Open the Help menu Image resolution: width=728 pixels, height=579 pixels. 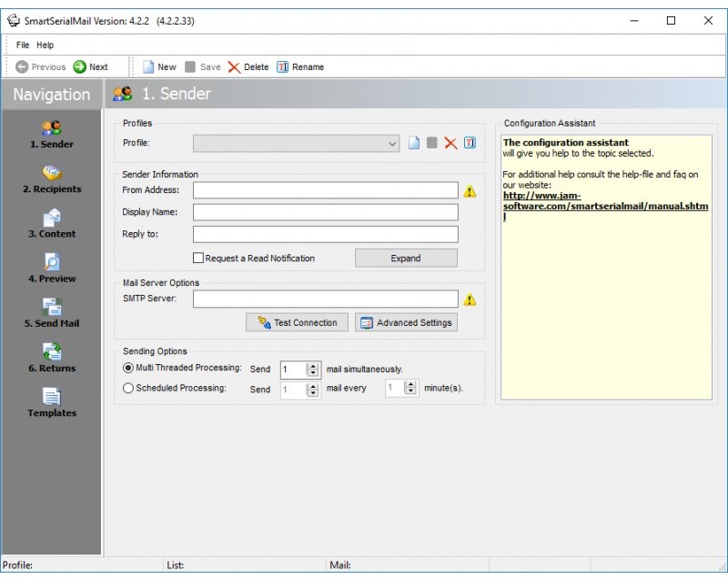pos(45,45)
